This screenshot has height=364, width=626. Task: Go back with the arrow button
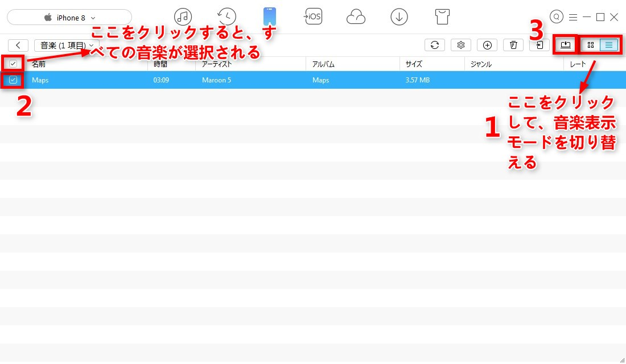pyautogui.click(x=18, y=45)
